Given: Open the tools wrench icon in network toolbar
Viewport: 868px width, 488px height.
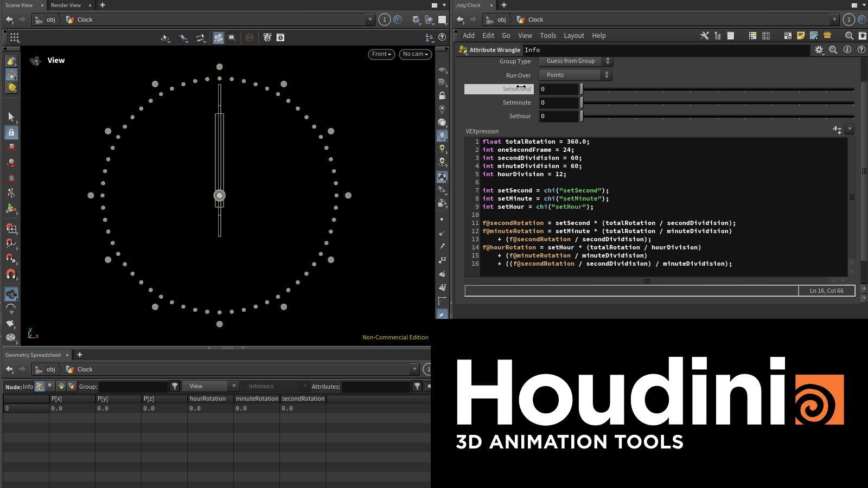Looking at the screenshot, I should click(705, 36).
